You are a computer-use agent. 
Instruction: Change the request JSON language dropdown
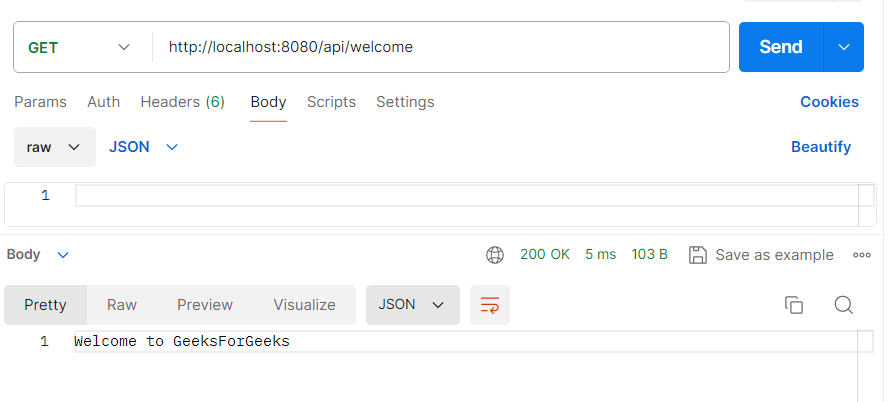coord(143,147)
